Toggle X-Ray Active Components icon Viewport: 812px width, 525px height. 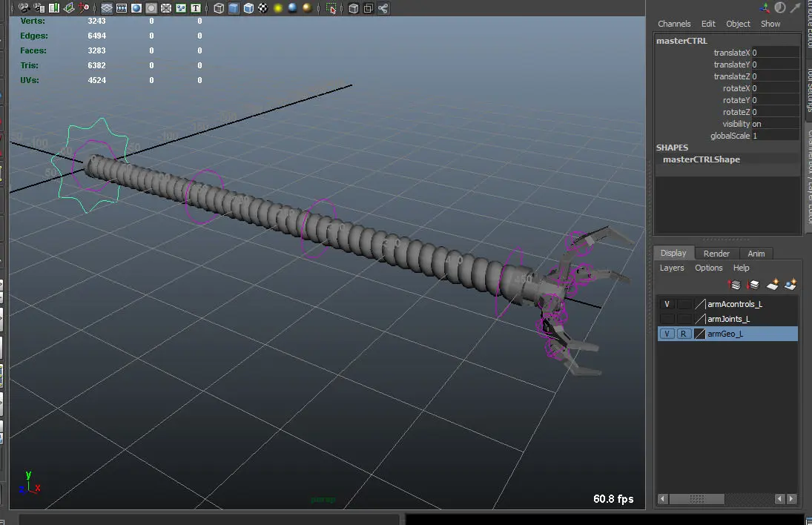coord(369,7)
